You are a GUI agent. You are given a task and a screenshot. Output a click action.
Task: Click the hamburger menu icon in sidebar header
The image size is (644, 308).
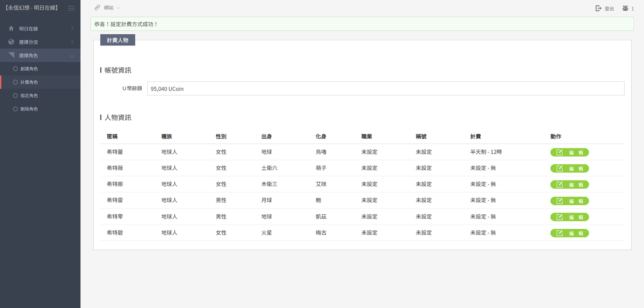click(71, 8)
